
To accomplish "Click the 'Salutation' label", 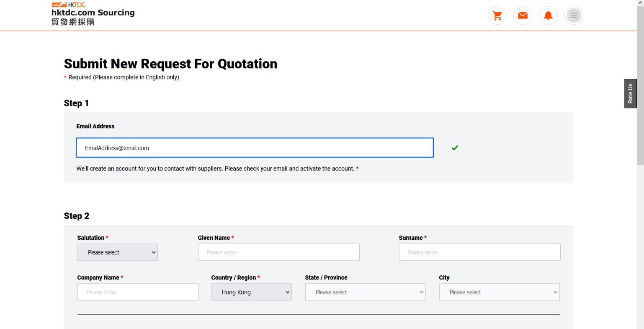I will tap(91, 238).
